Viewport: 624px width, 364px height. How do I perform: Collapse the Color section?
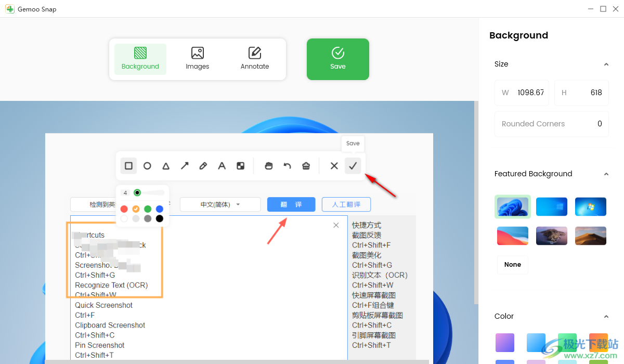click(x=606, y=317)
